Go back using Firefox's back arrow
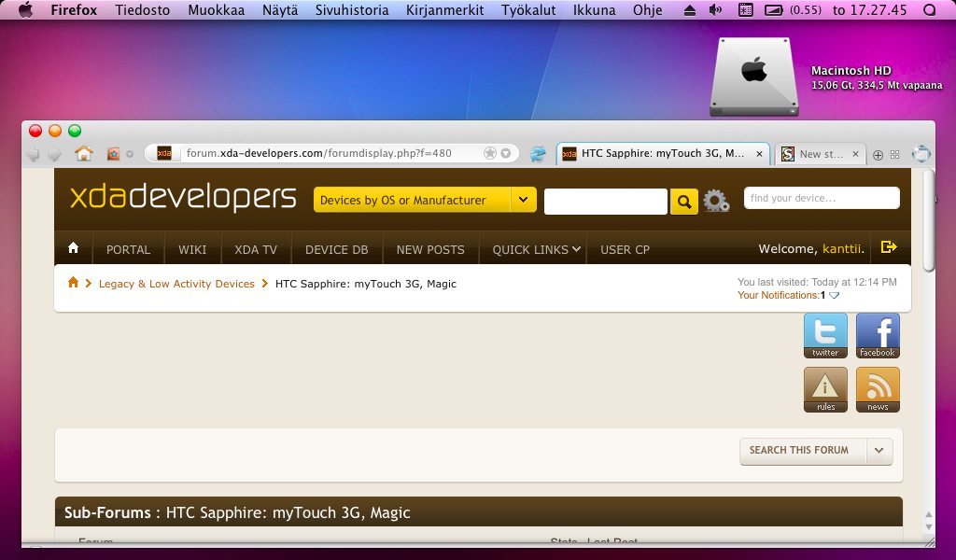The height and width of the screenshot is (560, 956). [34, 154]
